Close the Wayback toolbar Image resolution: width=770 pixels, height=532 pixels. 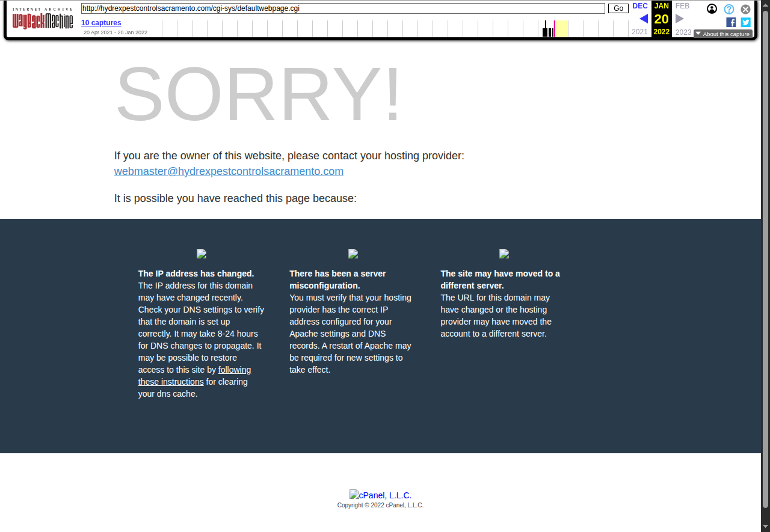click(745, 9)
